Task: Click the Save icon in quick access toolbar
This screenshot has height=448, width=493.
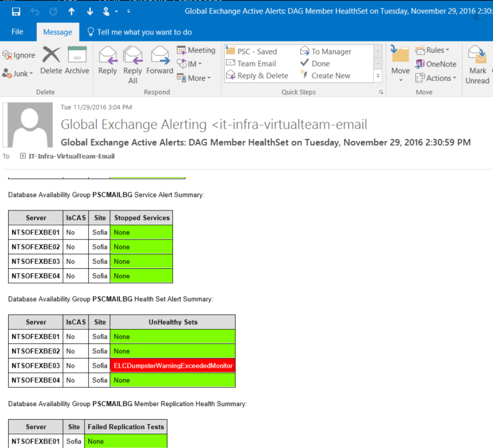Action: click(16, 11)
